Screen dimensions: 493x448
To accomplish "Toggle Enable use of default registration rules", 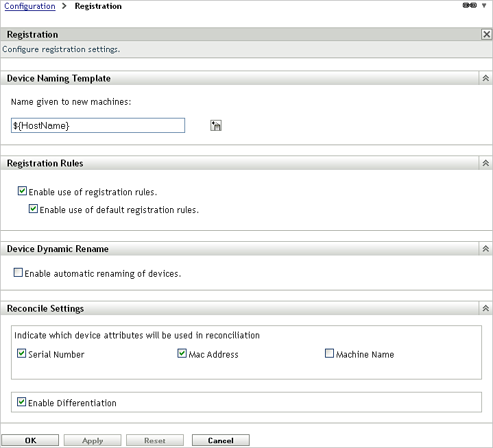I will 34,210.
